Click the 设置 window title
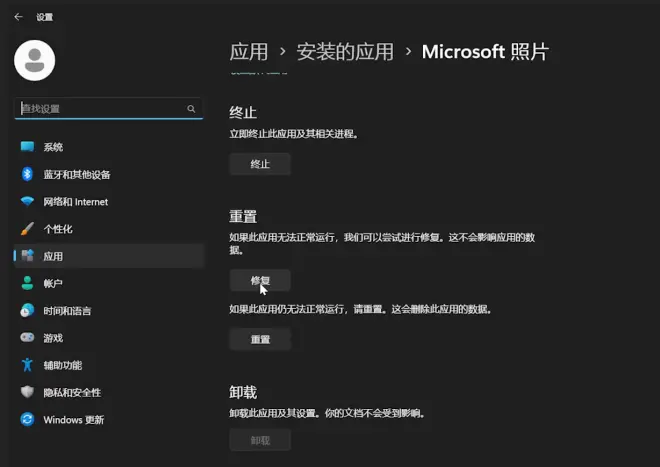This screenshot has width=660, height=467. [45, 17]
